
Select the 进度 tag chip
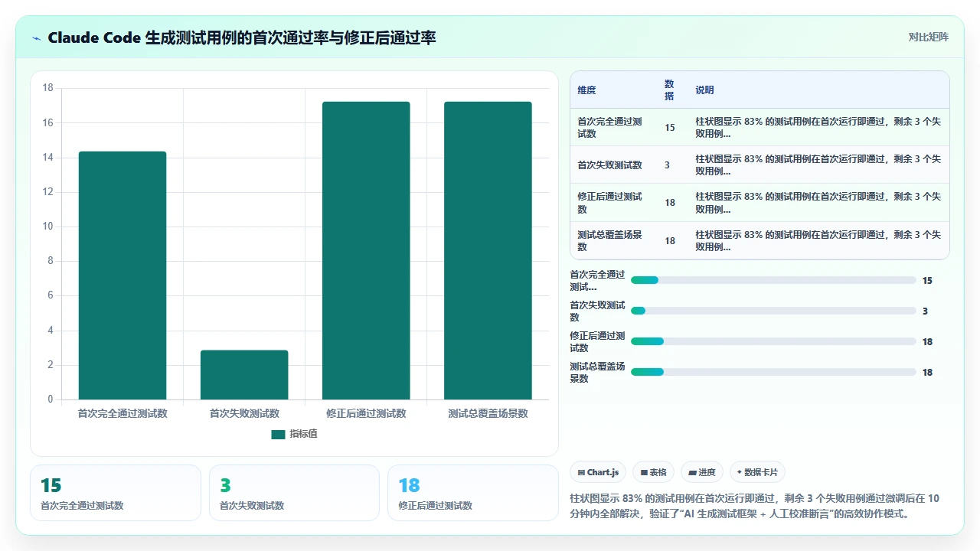pyautogui.click(x=702, y=472)
